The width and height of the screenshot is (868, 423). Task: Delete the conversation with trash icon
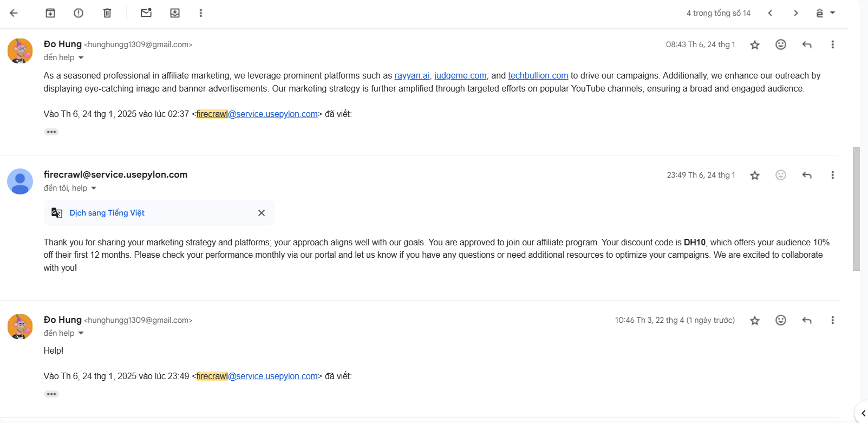point(107,13)
